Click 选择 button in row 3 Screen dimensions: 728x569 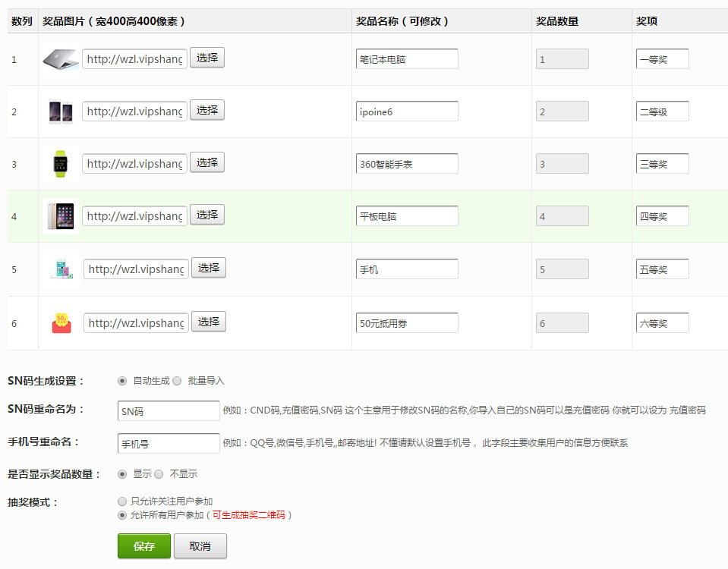[x=207, y=162]
